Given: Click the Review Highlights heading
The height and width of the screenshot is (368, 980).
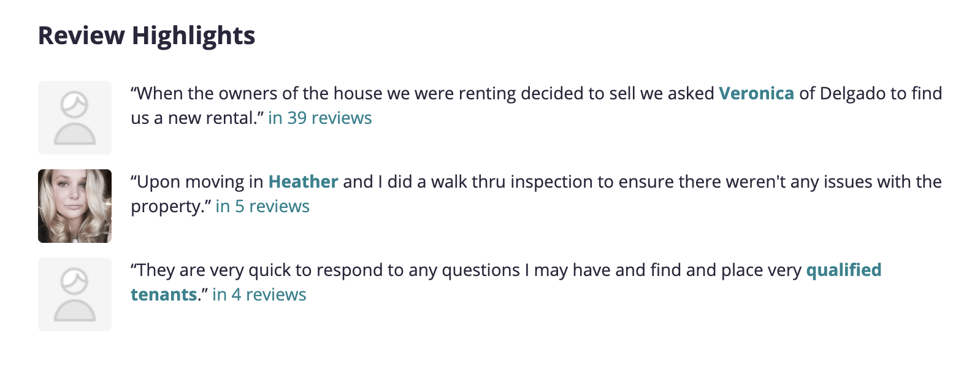Looking at the screenshot, I should tap(147, 35).
